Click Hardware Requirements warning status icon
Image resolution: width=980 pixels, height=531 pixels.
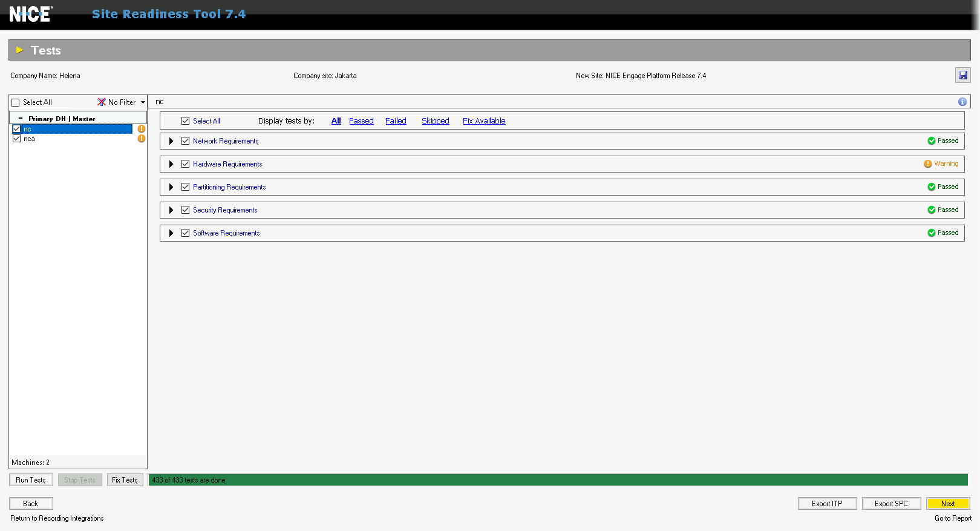(927, 164)
